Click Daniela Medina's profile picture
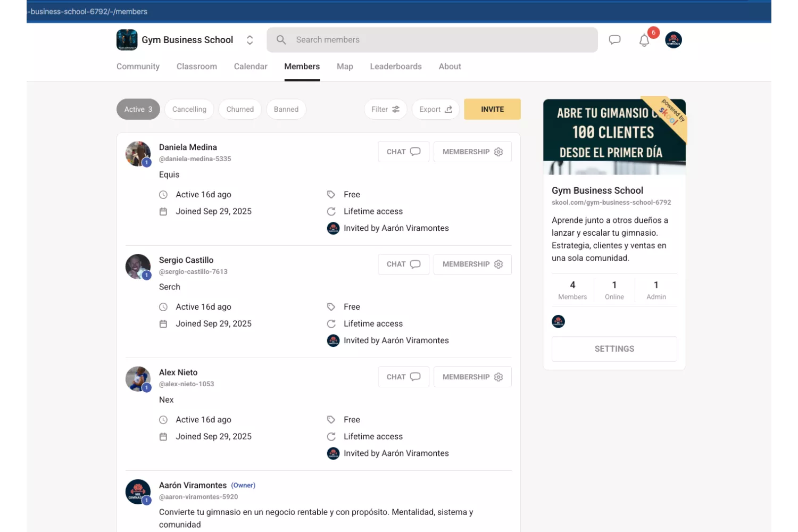This screenshot has height=532, width=798. tap(138, 154)
